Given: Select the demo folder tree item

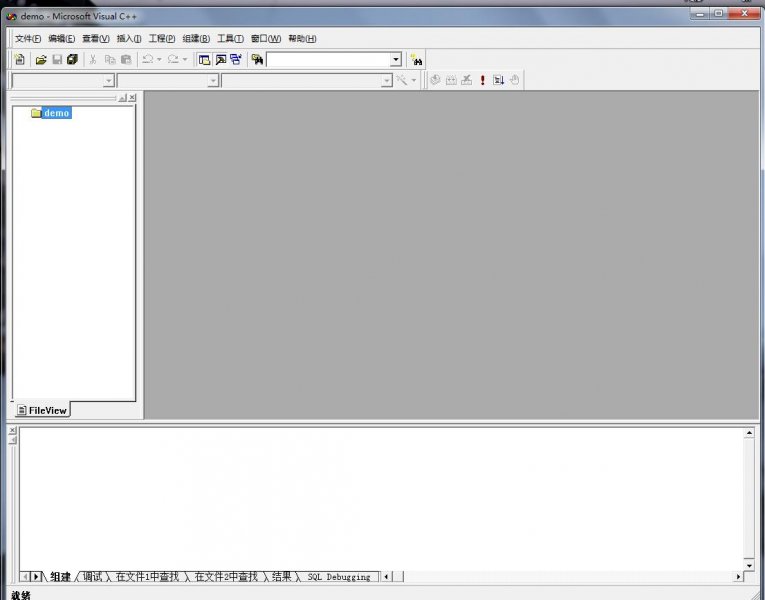Looking at the screenshot, I should [x=51, y=113].
